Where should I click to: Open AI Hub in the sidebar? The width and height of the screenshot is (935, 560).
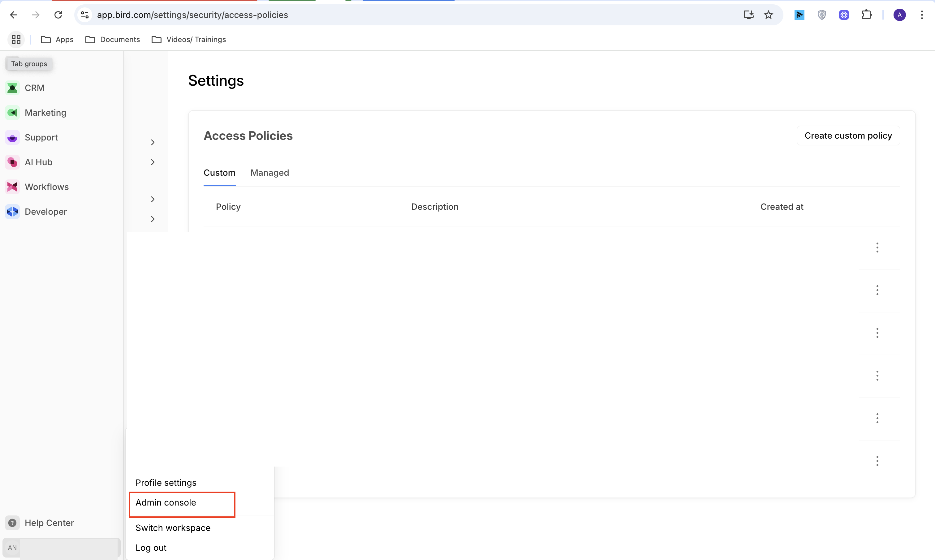click(29, 162)
